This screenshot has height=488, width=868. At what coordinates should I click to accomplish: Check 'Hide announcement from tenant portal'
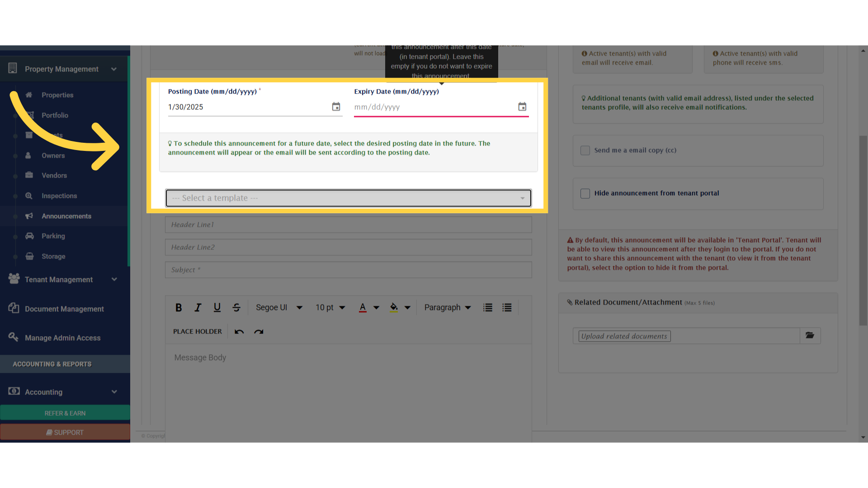[585, 193]
